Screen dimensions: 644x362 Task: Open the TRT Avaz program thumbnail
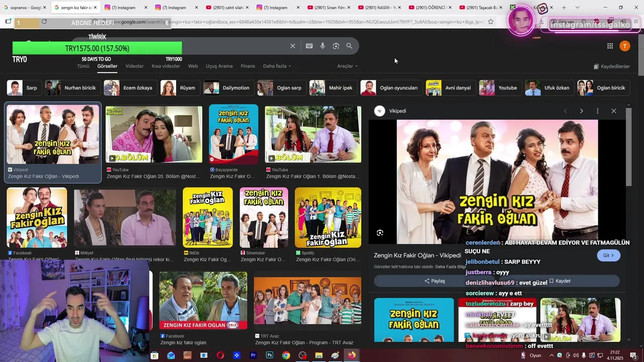coord(307,301)
